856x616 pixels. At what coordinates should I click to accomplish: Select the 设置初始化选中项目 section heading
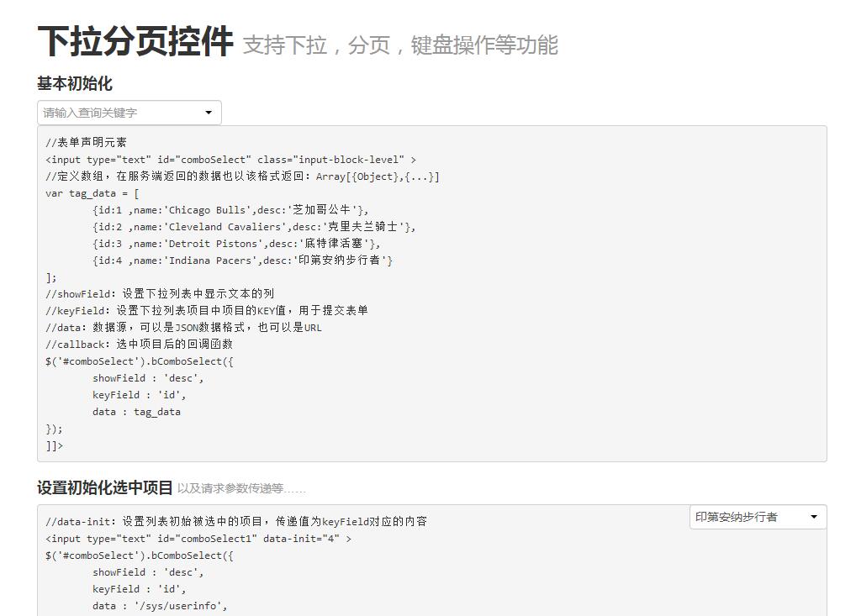105,488
